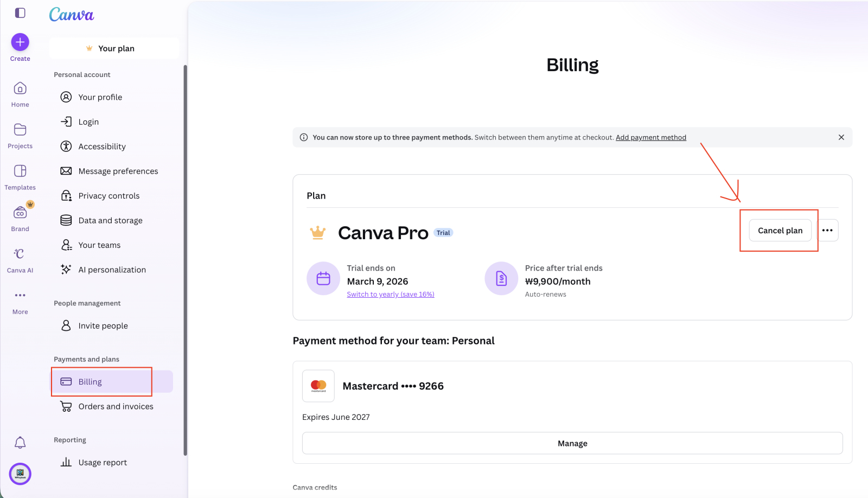Open notifications bell icon
The width and height of the screenshot is (868, 498).
click(x=20, y=443)
